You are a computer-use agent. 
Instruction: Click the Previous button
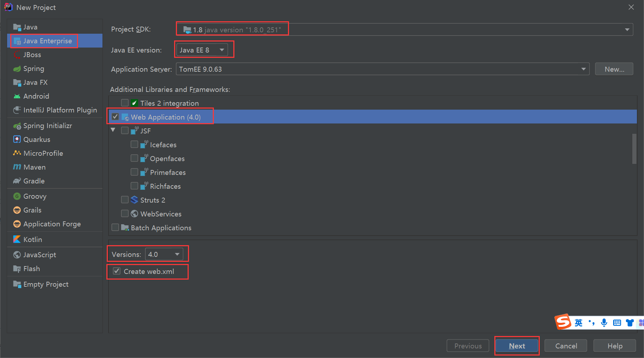pos(468,346)
